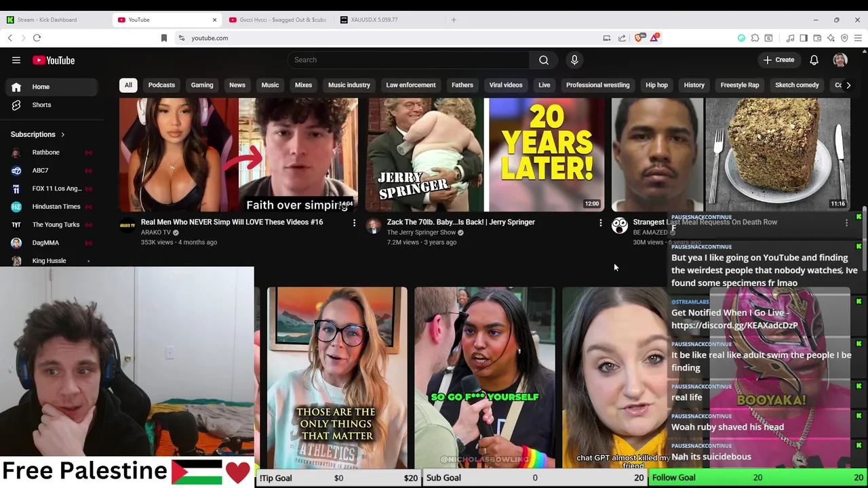Close the YouTube browser tab

tap(214, 20)
